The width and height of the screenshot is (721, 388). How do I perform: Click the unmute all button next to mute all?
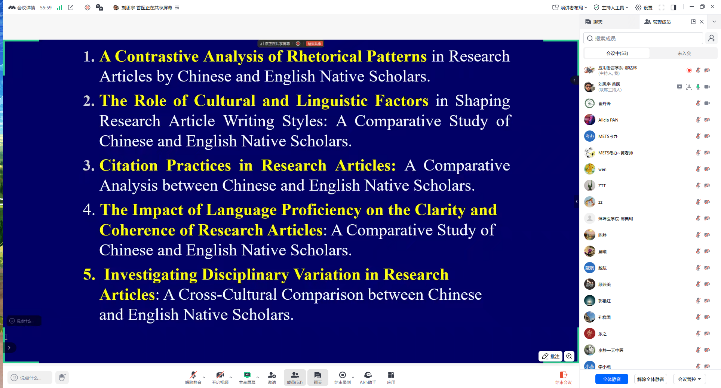[x=650, y=379]
